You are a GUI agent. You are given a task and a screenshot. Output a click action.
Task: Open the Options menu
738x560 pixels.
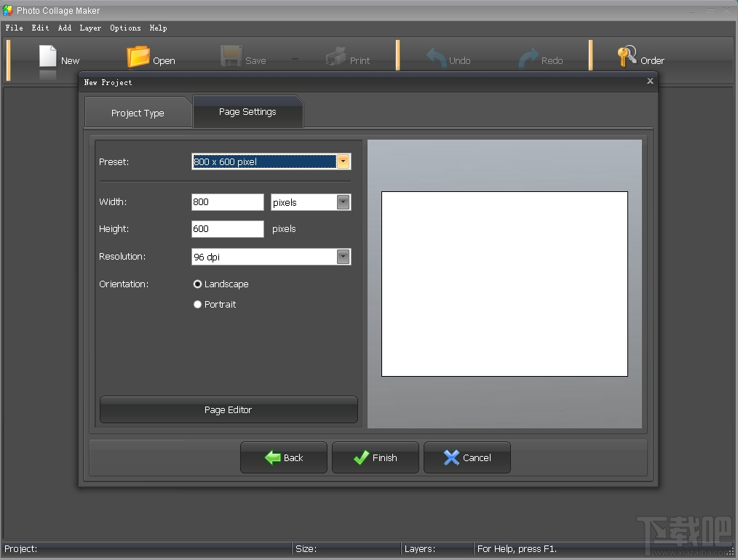point(124,28)
